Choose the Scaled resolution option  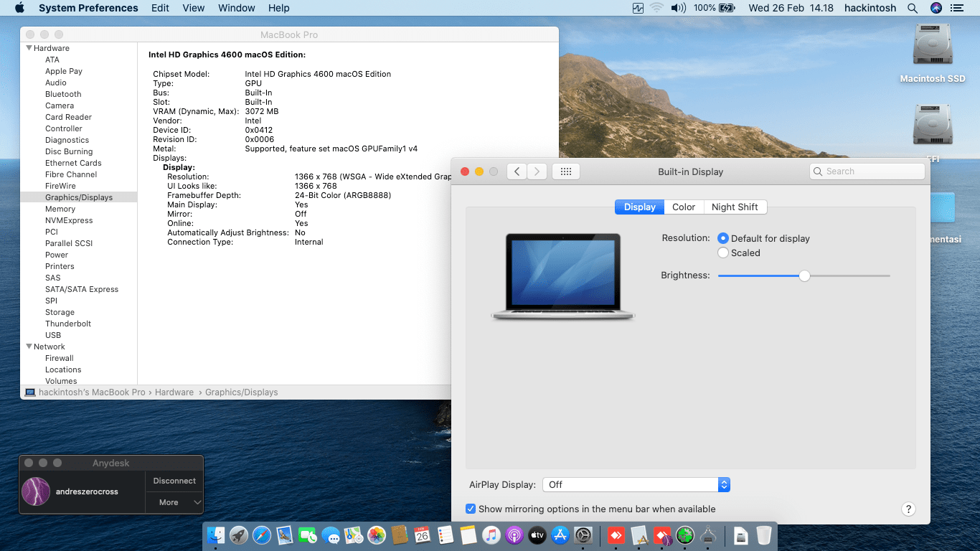[x=723, y=253]
